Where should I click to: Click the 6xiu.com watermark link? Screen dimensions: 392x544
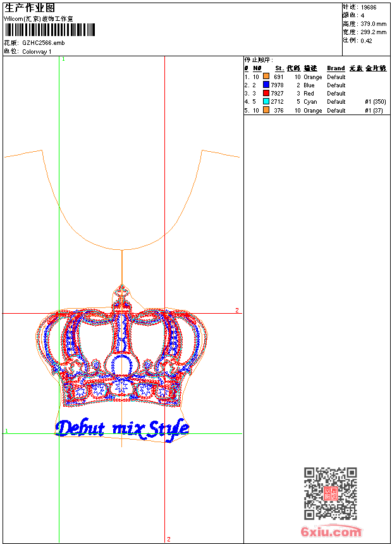331,532
